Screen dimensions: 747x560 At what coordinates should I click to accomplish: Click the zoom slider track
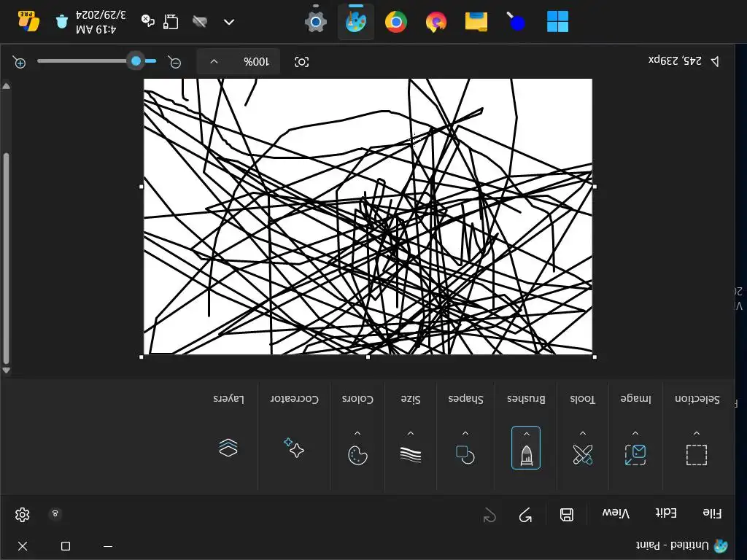(x=97, y=61)
